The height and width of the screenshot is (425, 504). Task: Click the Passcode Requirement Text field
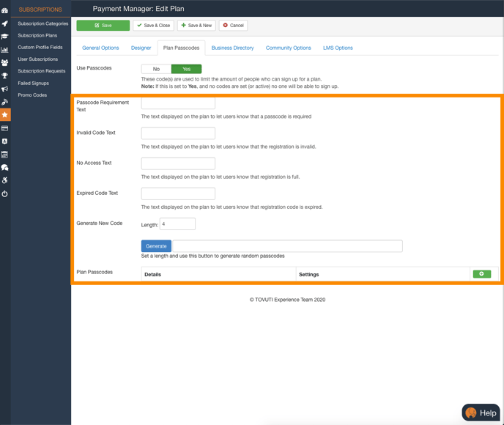point(178,103)
